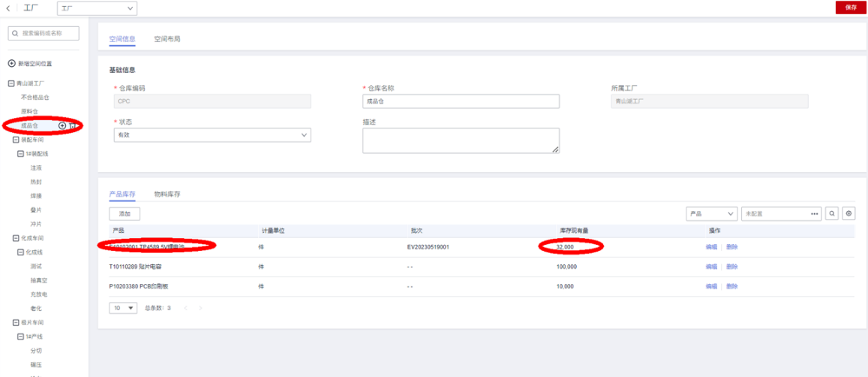868x377 pixels.
Task: Select the 产品库存 tab
Action: pyautogui.click(x=122, y=195)
